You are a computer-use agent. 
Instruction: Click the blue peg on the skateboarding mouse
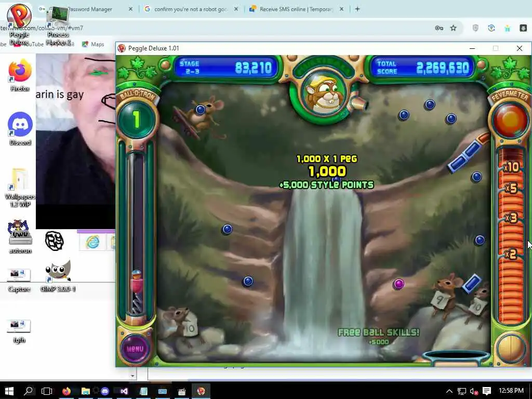coord(201,110)
